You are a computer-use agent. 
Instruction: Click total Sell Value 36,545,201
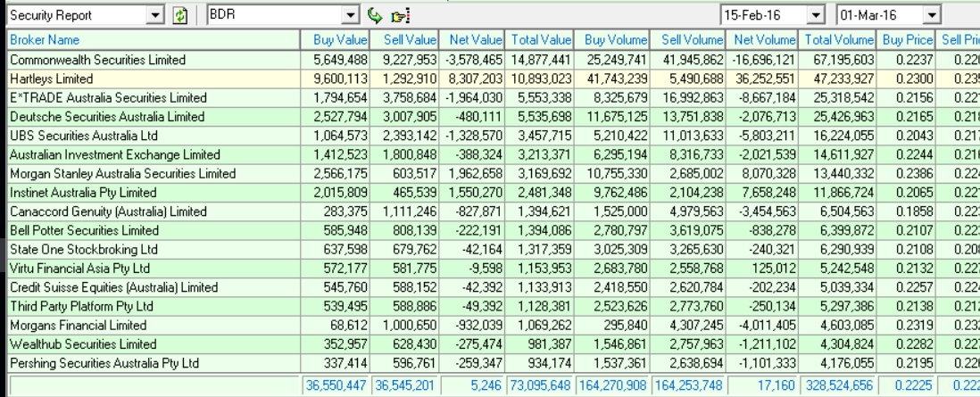(x=405, y=385)
